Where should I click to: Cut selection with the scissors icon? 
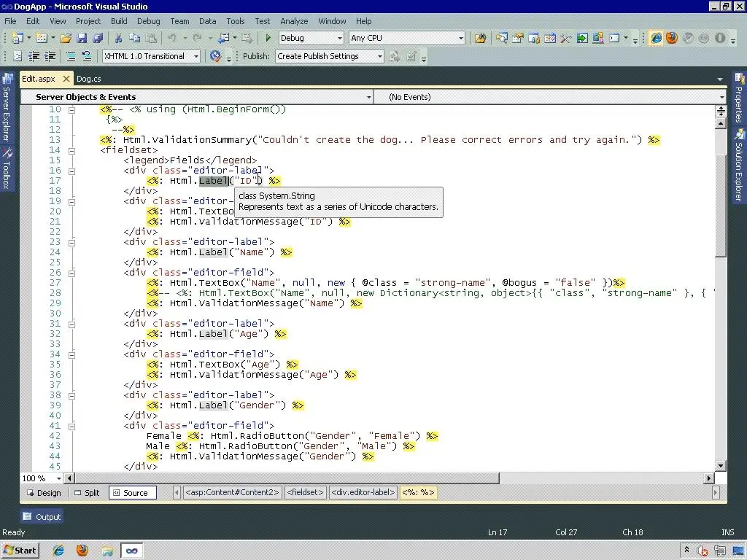118,38
